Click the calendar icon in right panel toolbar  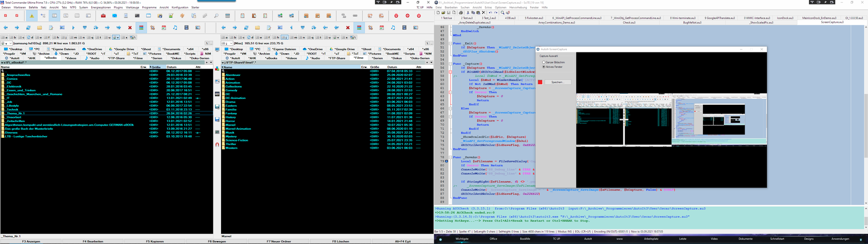point(382,28)
